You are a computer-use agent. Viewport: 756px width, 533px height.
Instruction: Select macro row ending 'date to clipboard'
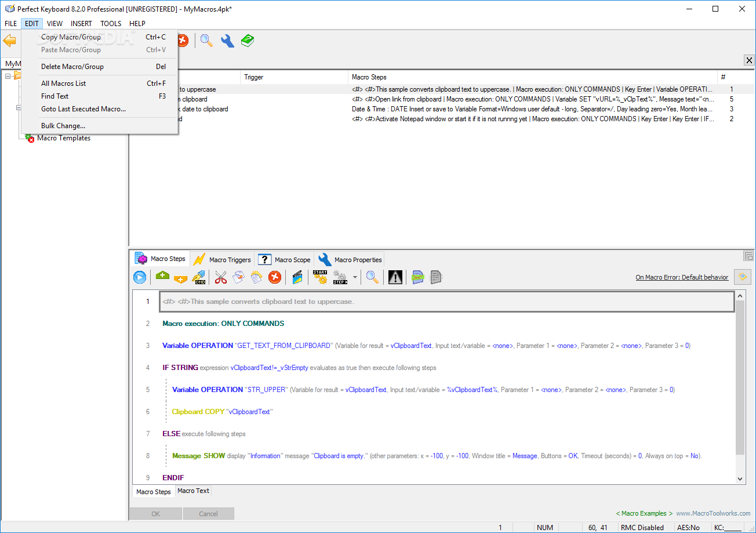442,109
